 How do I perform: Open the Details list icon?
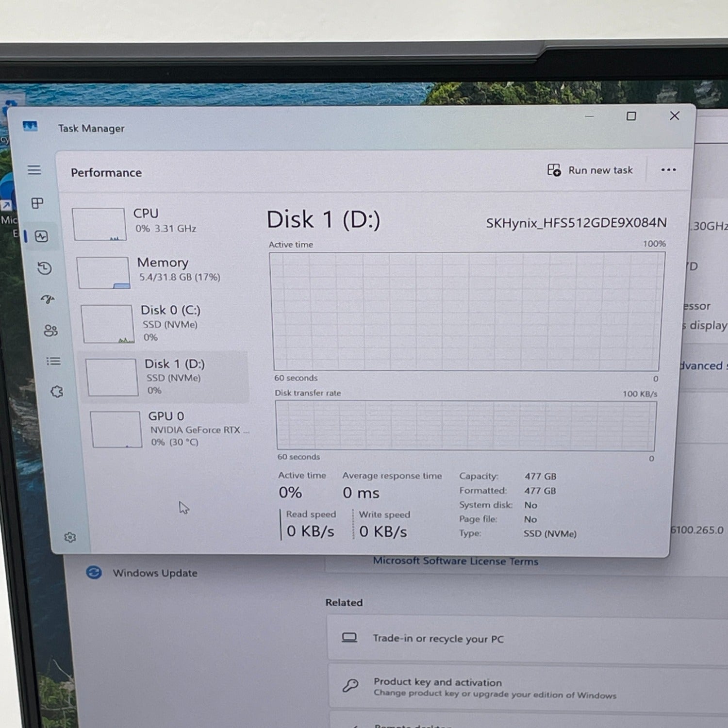53,361
